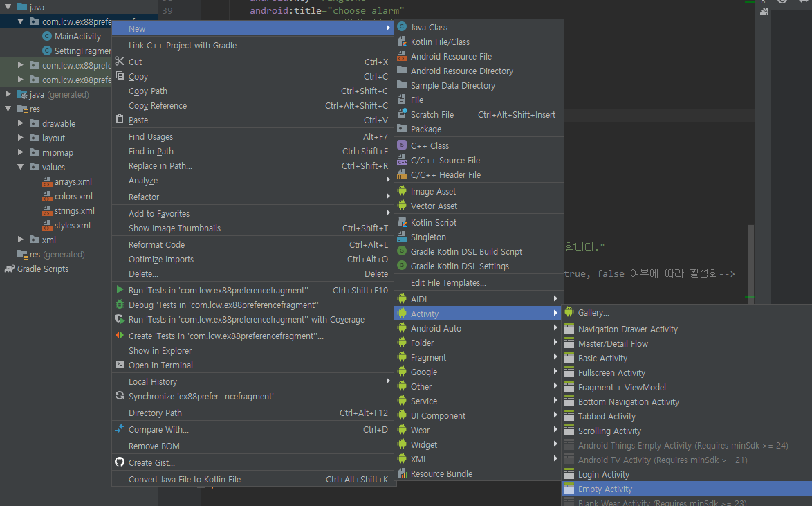Click the Image Asset android icon
812x506 pixels.
coord(402,191)
